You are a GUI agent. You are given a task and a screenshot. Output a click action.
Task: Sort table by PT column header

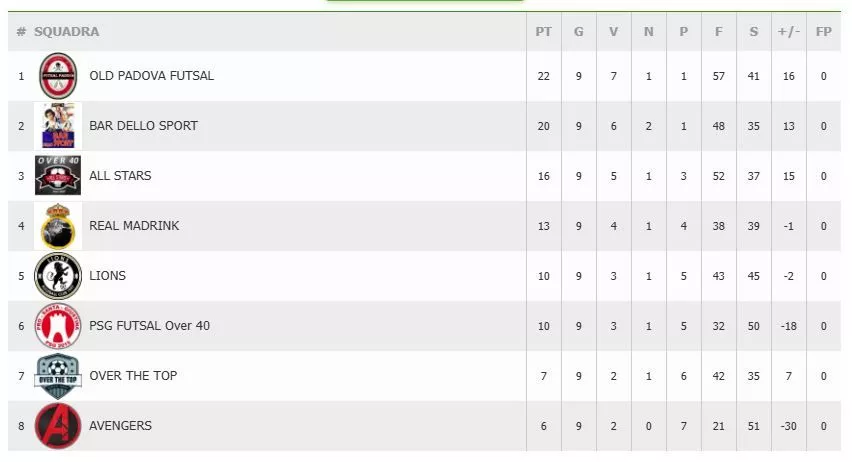pos(543,32)
